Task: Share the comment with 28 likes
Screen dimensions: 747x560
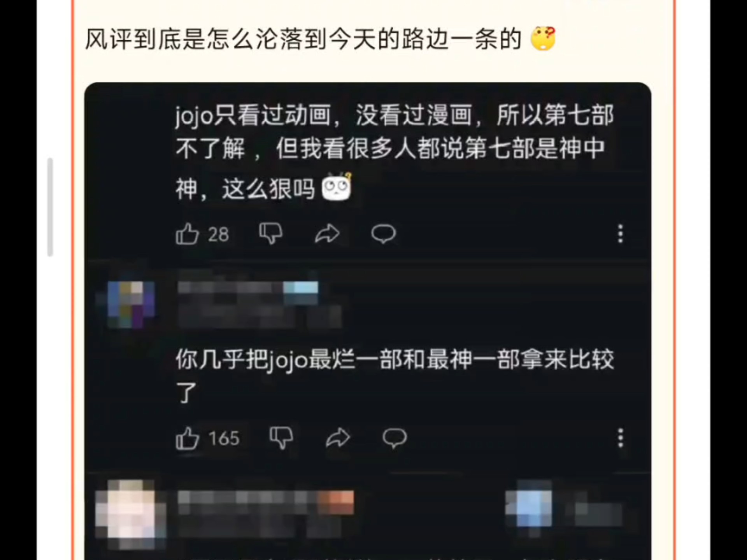Action: coord(327,234)
